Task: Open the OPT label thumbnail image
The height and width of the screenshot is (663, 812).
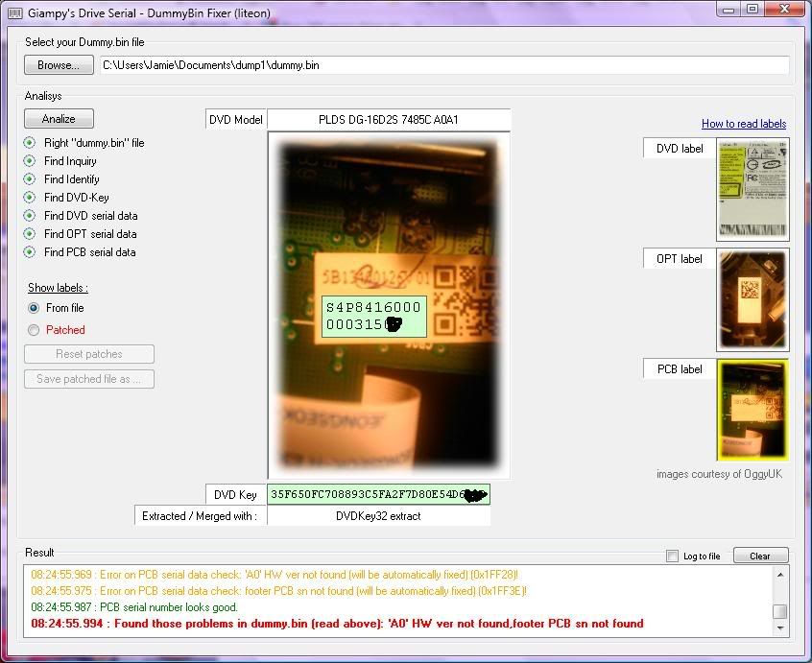Action: 752,299
